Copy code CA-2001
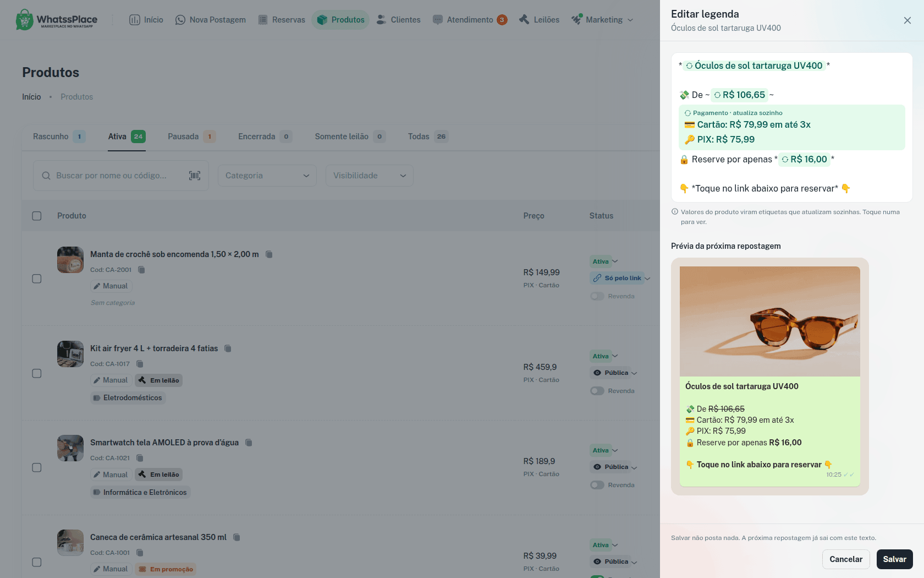The height and width of the screenshot is (578, 924). coord(141,270)
